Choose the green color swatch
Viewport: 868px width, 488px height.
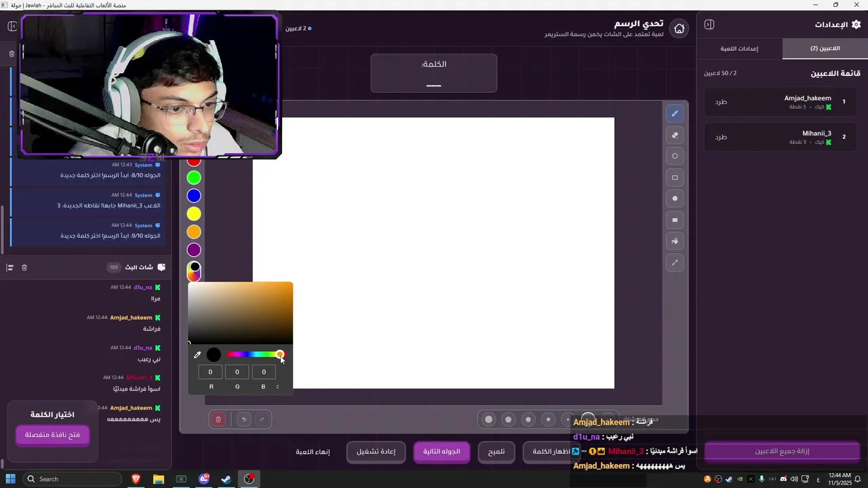[194, 178]
